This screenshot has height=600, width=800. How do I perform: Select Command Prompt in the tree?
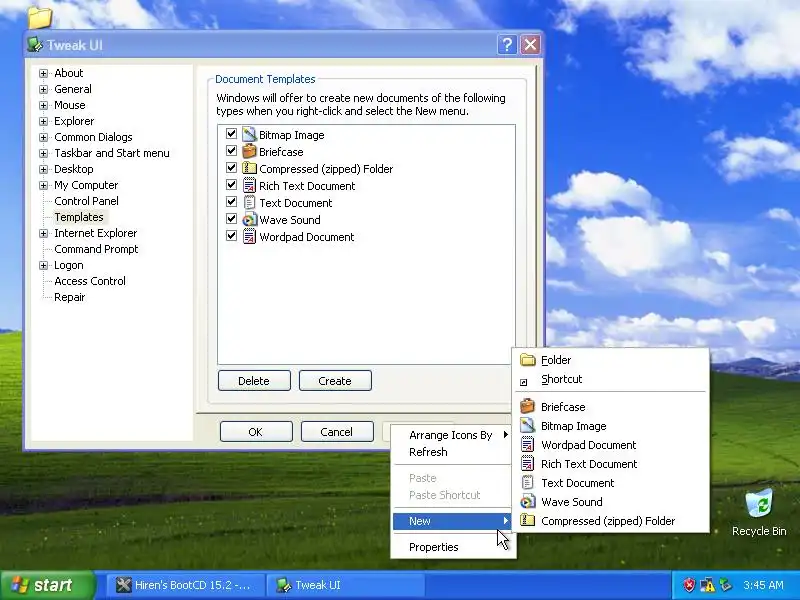tap(96, 249)
